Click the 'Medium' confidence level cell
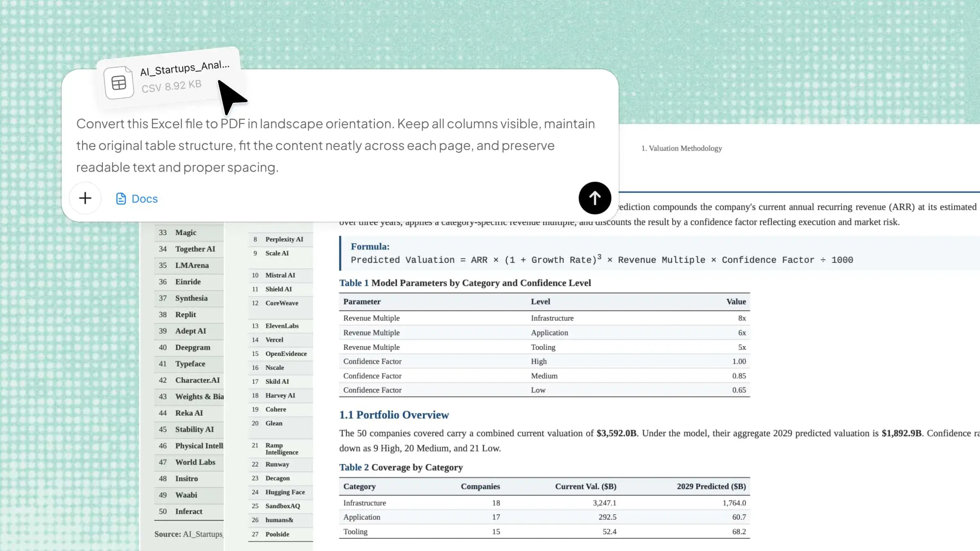Image resolution: width=980 pixels, height=551 pixels. pyautogui.click(x=544, y=376)
